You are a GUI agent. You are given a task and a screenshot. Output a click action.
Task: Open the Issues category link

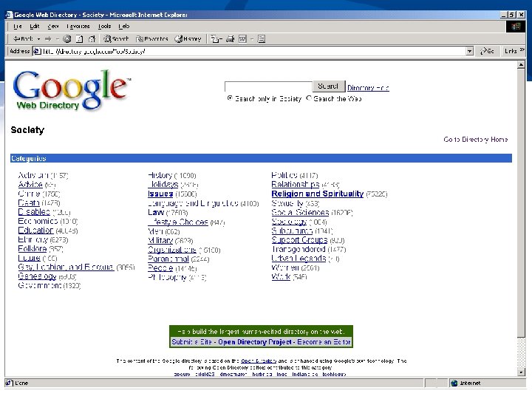tap(160, 194)
